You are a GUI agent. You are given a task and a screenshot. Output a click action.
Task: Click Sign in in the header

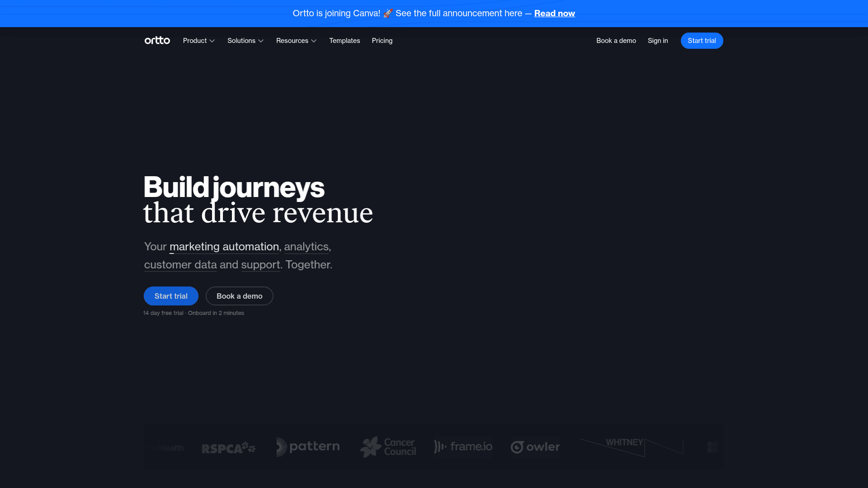pos(658,41)
